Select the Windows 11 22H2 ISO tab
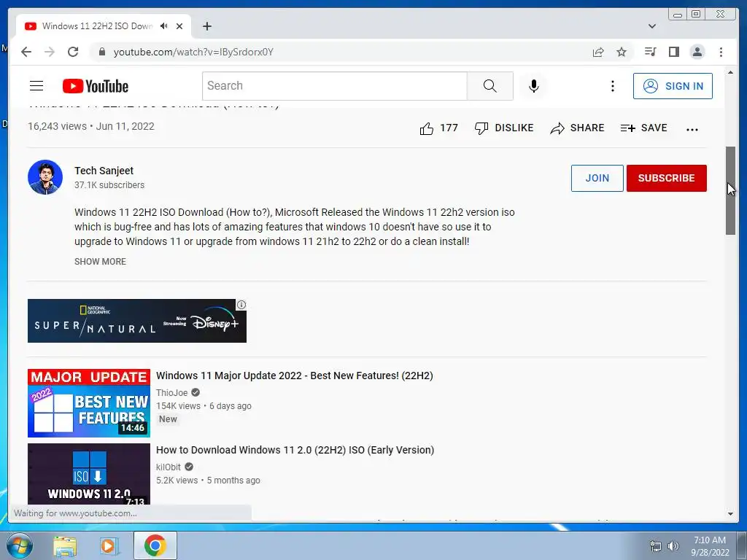The image size is (747, 560). 97,26
